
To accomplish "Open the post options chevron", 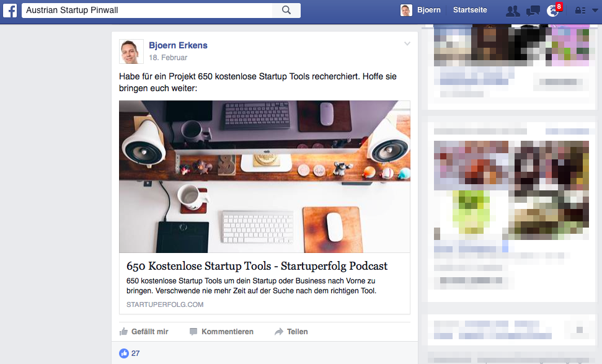I will (x=407, y=44).
